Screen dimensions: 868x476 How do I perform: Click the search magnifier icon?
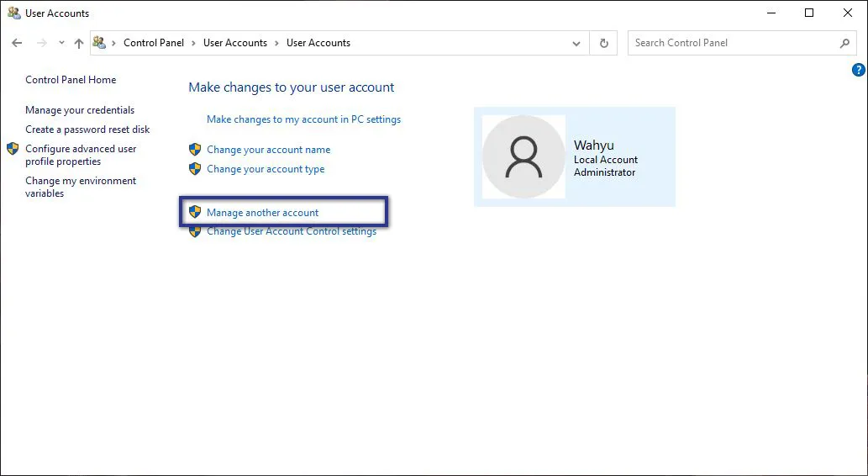click(x=844, y=43)
